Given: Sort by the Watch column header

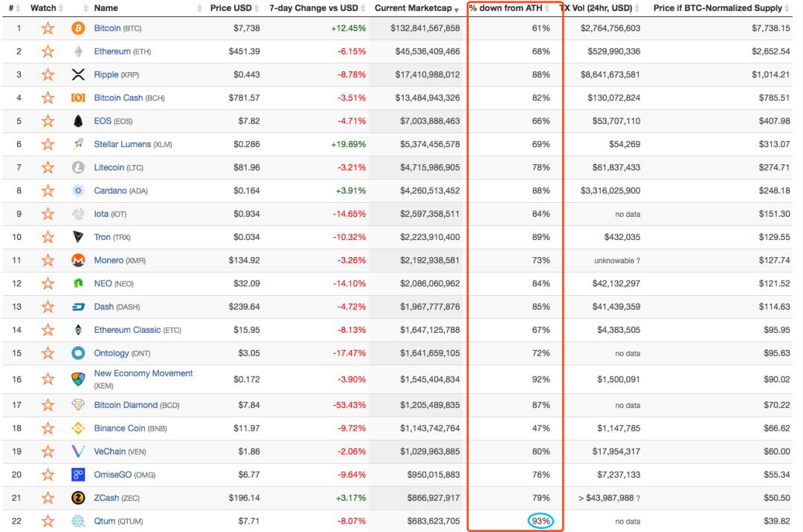Looking at the screenshot, I should coord(47,8).
